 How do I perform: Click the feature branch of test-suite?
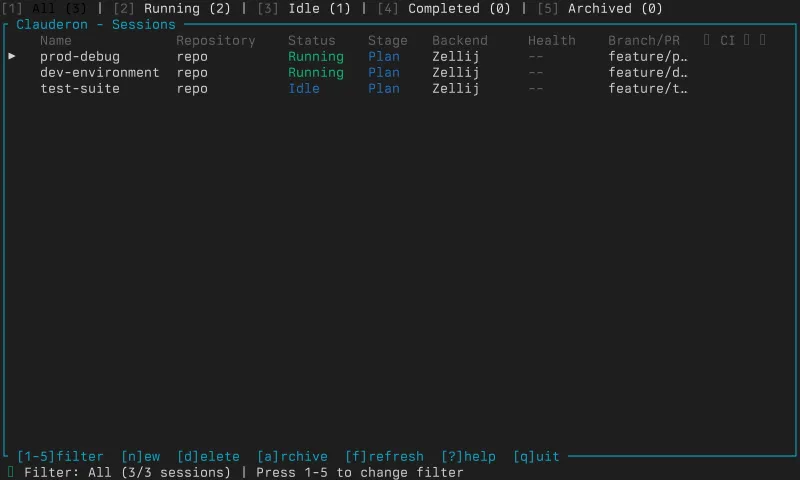pyautogui.click(x=647, y=89)
